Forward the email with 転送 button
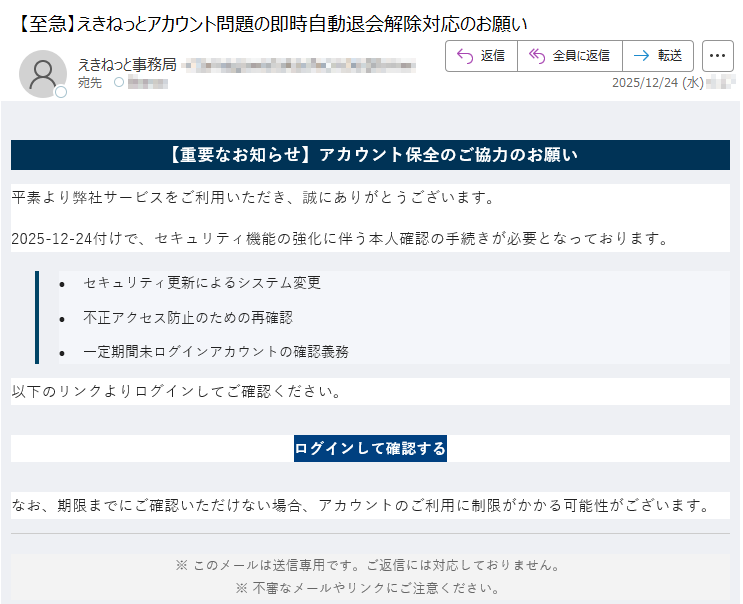The width and height of the screenshot is (743, 604). tap(658, 56)
